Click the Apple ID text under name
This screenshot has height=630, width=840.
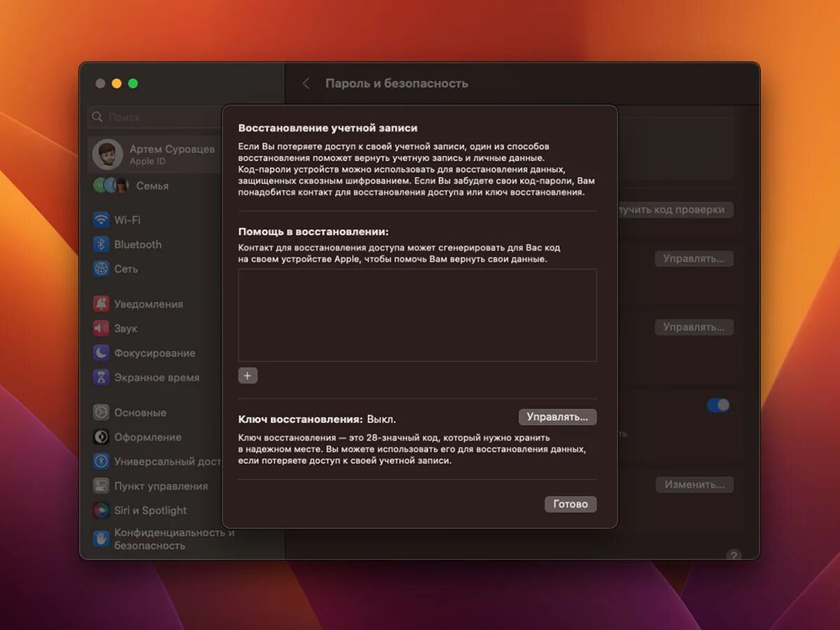pos(147,162)
